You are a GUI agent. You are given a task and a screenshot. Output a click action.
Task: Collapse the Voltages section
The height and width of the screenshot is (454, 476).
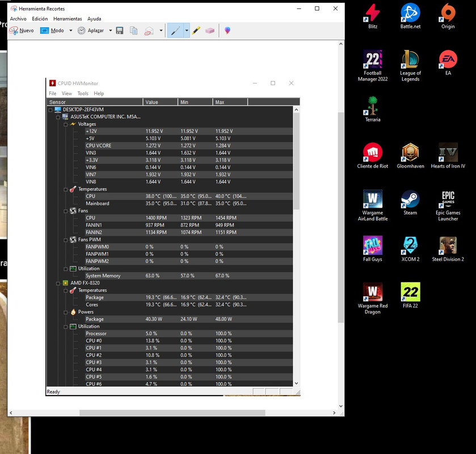click(66, 124)
